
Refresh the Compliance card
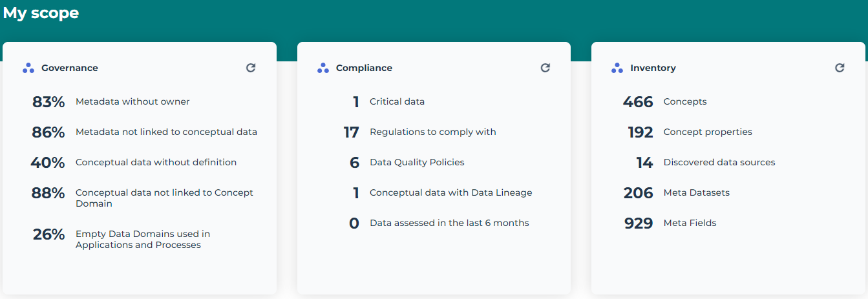coord(545,68)
